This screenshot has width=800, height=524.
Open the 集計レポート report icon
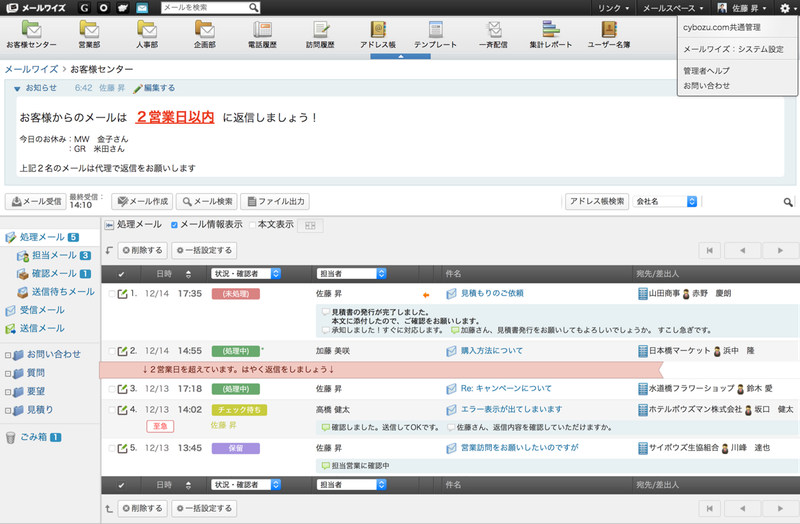551,34
